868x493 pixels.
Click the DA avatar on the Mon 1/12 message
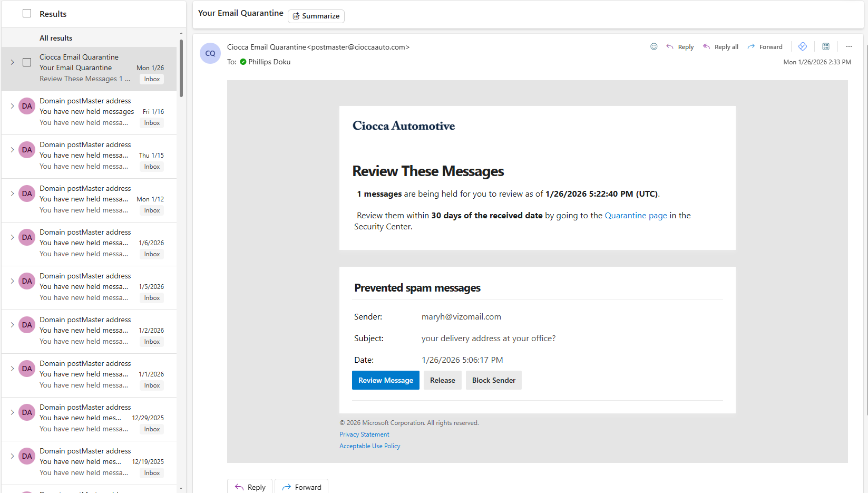[x=27, y=194]
